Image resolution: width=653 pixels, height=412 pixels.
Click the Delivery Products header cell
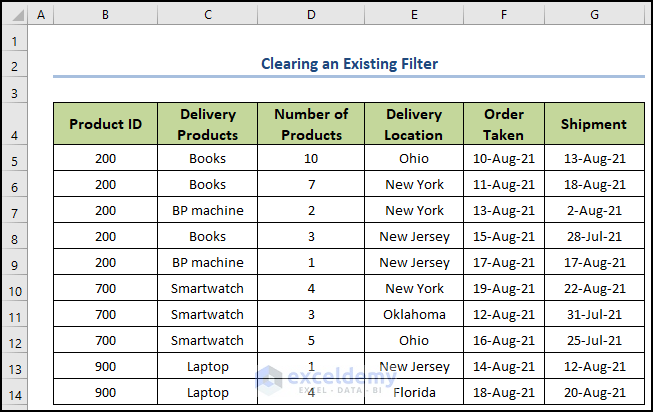pyautogui.click(x=207, y=124)
